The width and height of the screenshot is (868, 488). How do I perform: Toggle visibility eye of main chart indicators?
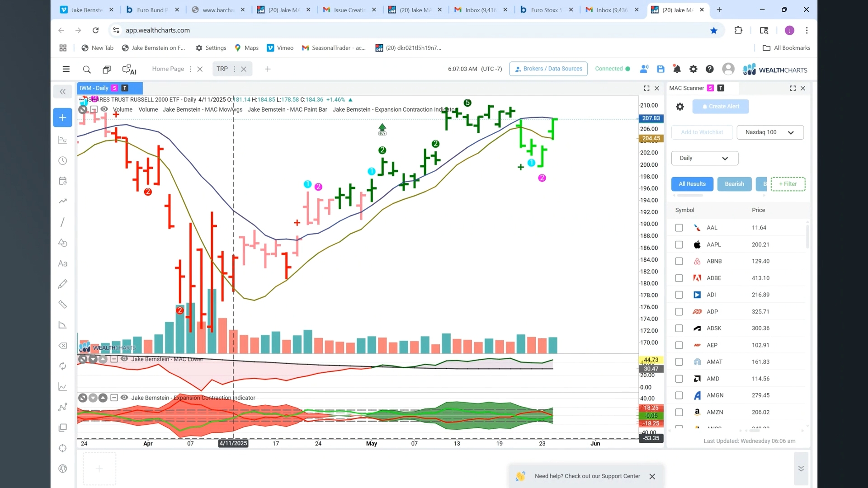(x=104, y=109)
